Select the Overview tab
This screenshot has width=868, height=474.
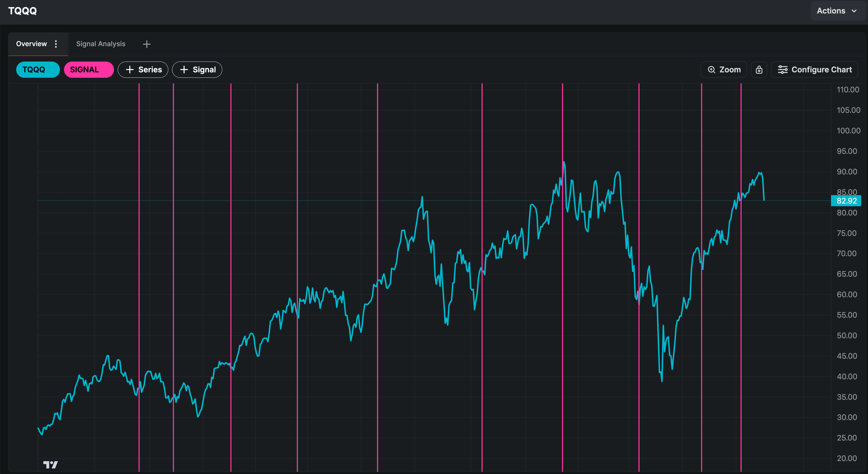[31, 44]
